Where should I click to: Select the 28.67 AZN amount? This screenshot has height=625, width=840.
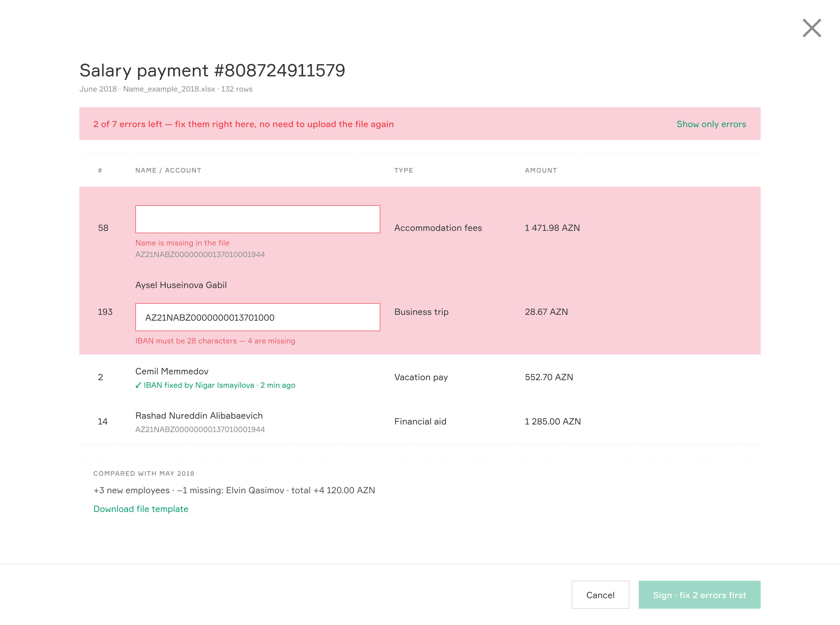[x=546, y=312]
